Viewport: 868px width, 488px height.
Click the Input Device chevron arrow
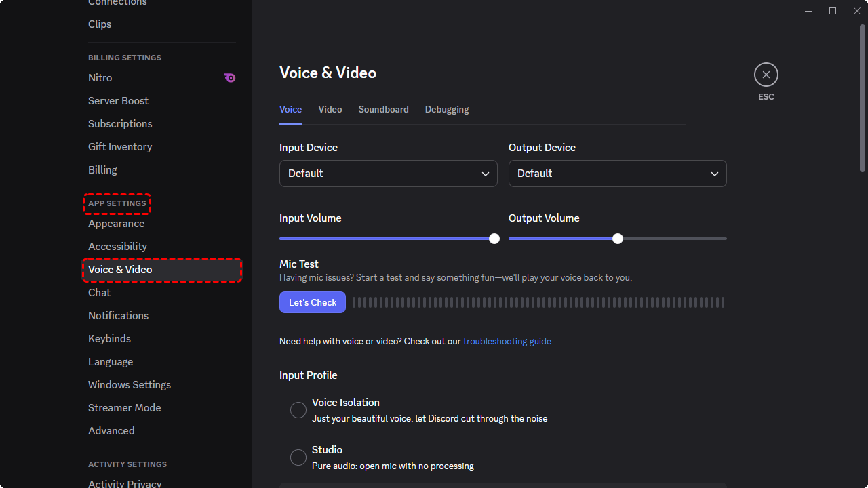[x=486, y=174]
